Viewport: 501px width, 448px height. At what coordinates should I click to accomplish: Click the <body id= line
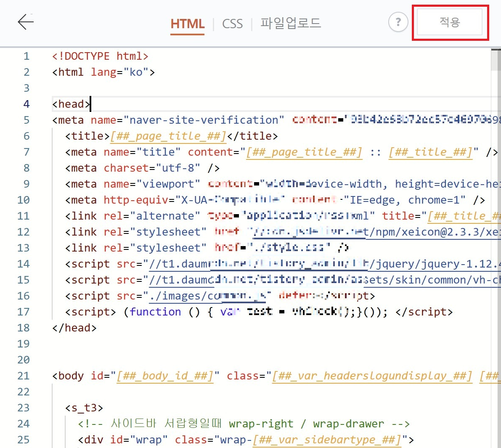pyautogui.click(x=276, y=376)
